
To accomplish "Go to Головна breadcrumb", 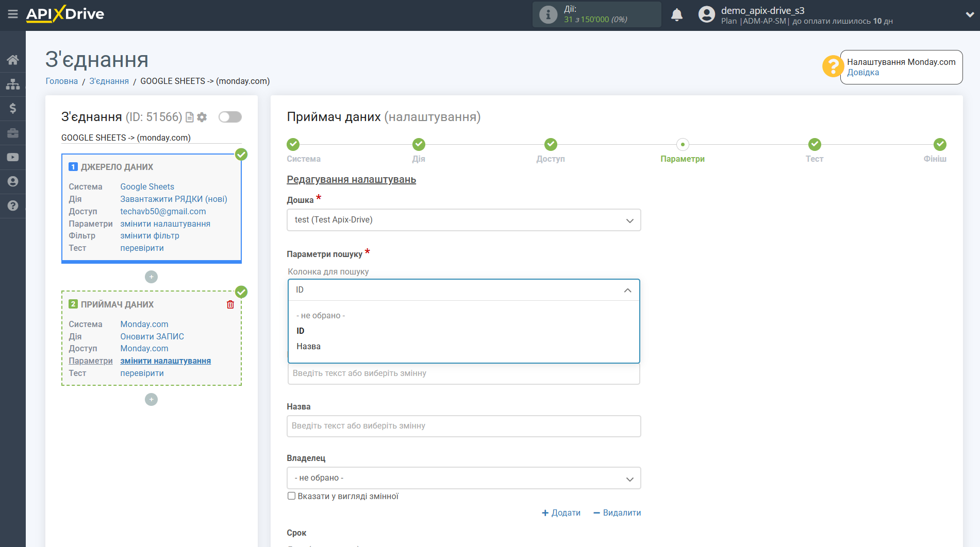I will [x=62, y=81].
